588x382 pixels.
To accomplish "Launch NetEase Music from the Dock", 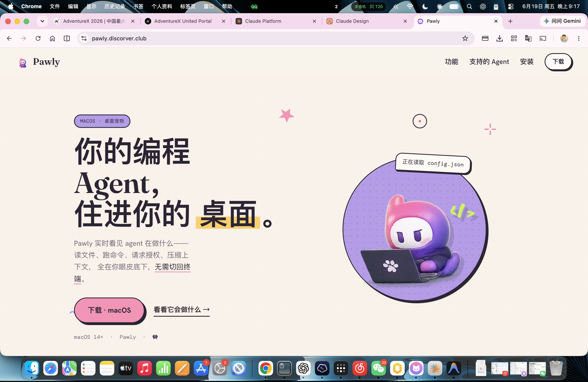I will [359, 368].
